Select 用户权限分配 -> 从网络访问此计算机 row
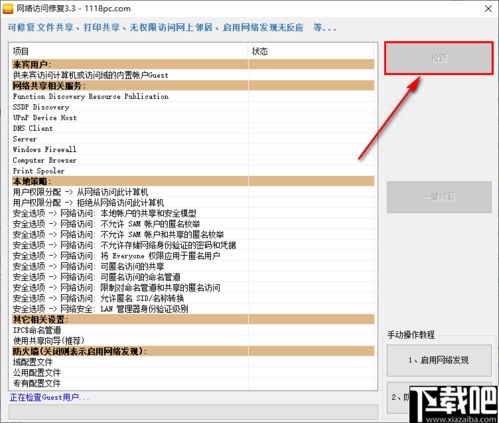499x423 pixels. [193, 192]
